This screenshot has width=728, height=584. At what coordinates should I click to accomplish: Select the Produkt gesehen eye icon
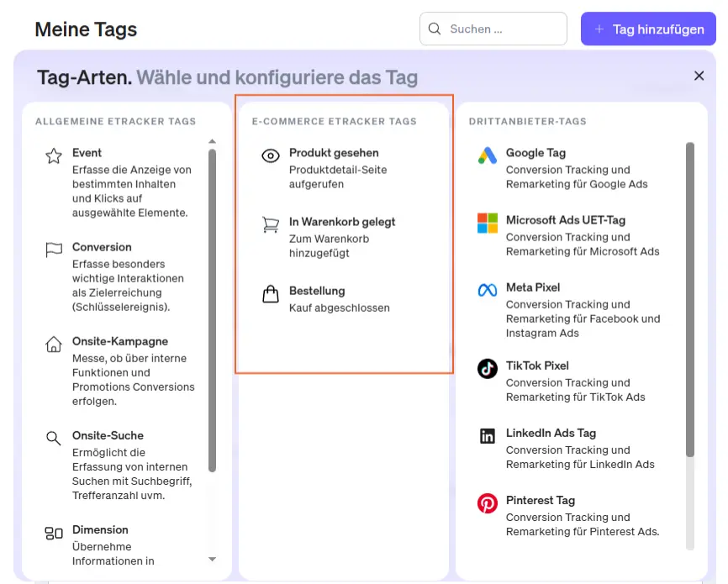pos(270,155)
